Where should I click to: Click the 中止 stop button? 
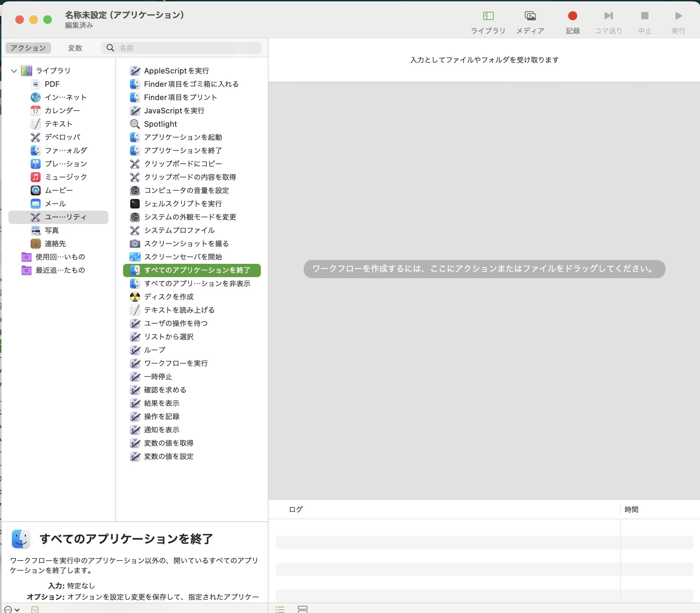[644, 16]
